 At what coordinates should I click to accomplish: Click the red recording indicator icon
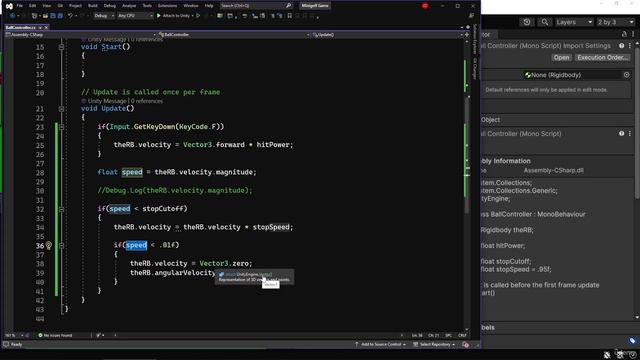(425, 6)
